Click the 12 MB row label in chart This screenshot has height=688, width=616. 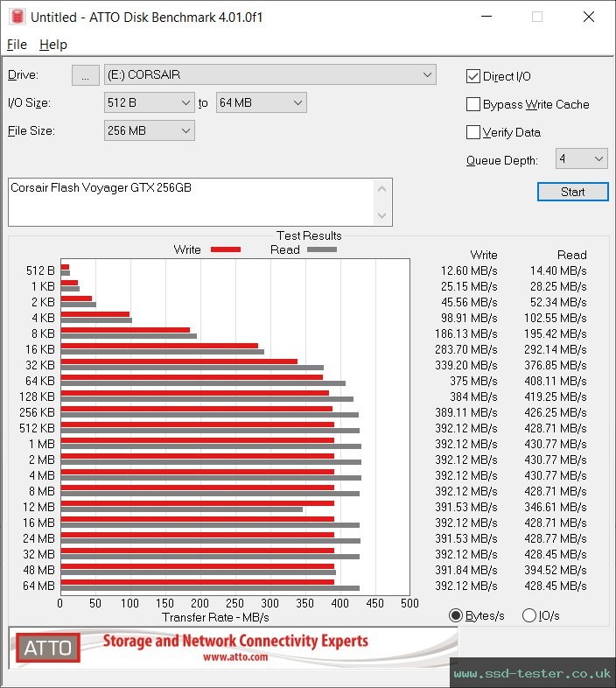click(38, 507)
